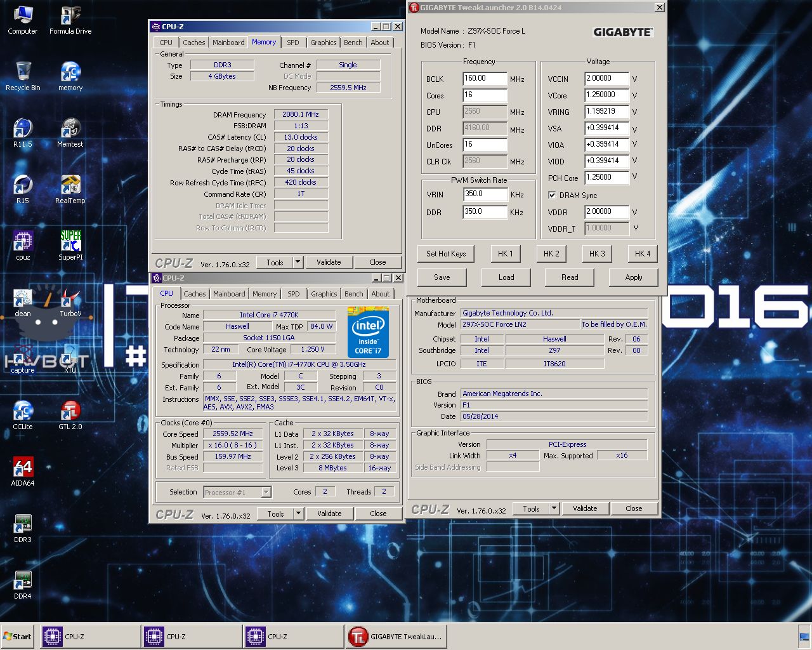The height and width of the screenshot is (650, 812).
Task: Open Tools dropdown arrow in Memory CPU-Z window
Action: click(x=298, y=262)
